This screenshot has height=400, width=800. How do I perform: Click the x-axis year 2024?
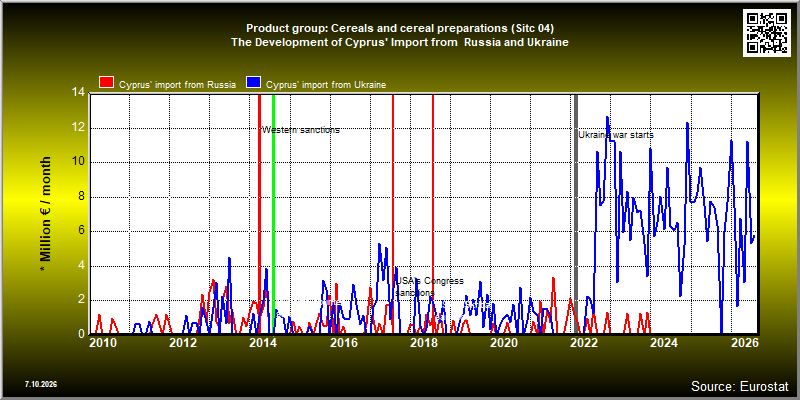click(664, 343)
